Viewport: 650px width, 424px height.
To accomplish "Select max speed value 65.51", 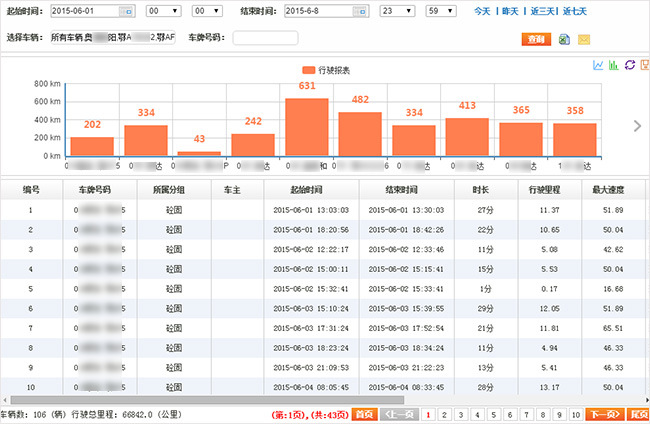I will click(x=613, y=328).
